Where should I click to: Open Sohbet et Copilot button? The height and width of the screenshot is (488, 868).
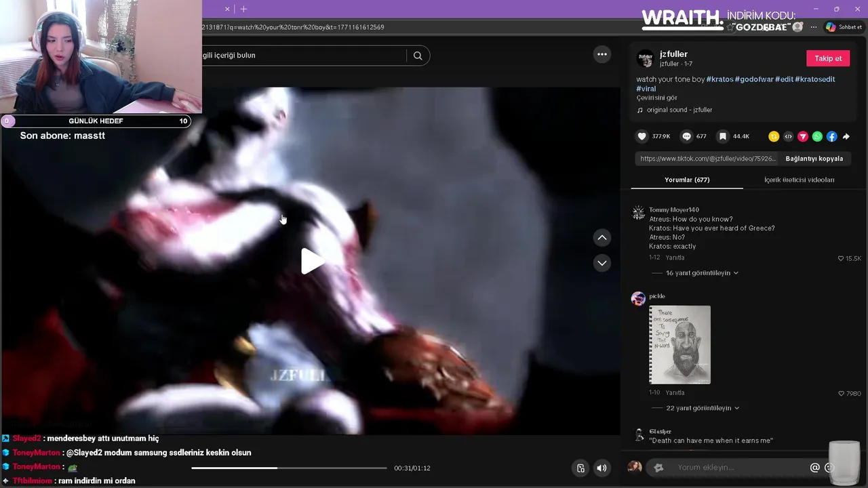[843, 27]
